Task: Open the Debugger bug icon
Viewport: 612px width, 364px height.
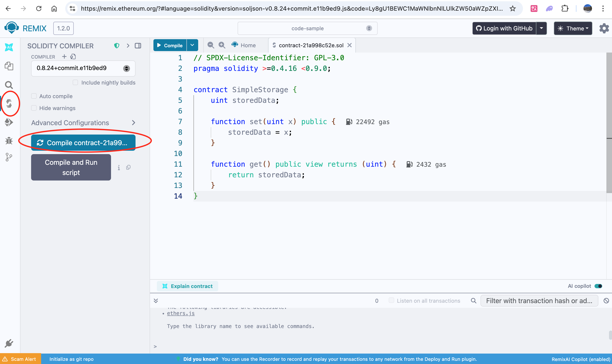Action: 9,140
